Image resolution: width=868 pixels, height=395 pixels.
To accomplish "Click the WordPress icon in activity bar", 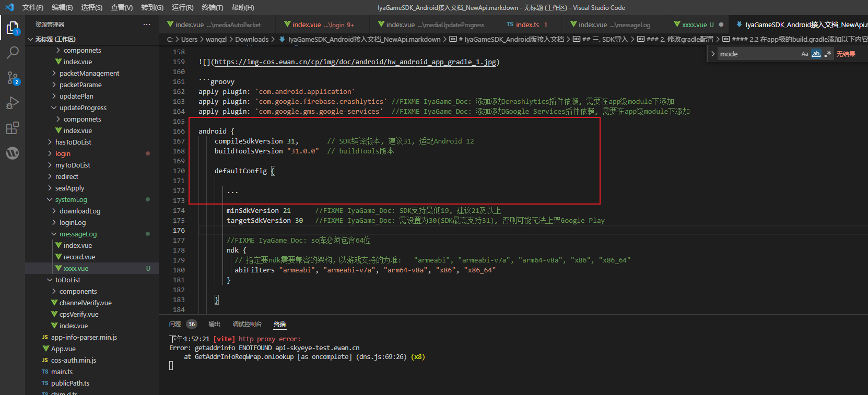I will click(x=13, y=153).
